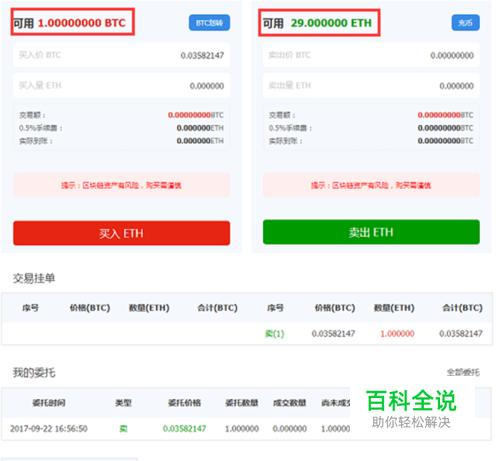Click the red 1.000000 quantity in order book

point(397,333)
